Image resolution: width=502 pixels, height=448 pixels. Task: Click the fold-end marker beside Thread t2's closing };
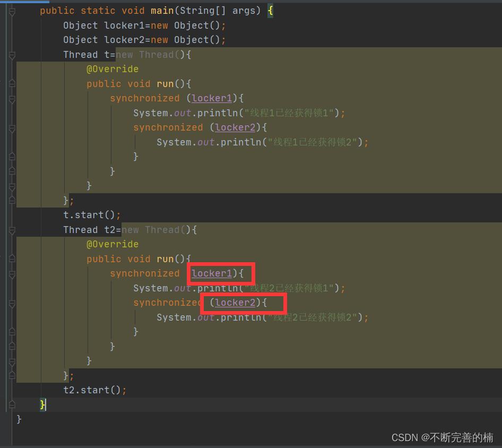pos(12,375)
